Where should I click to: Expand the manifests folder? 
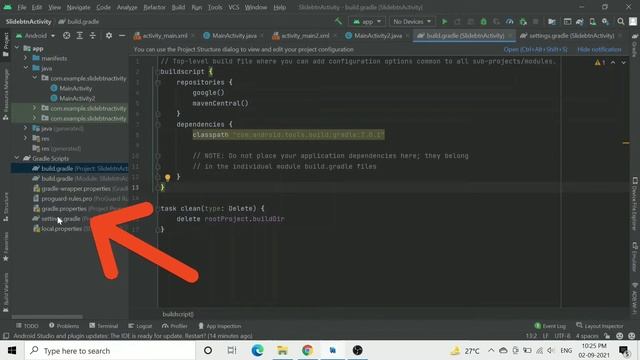click(x=26, y=58)
